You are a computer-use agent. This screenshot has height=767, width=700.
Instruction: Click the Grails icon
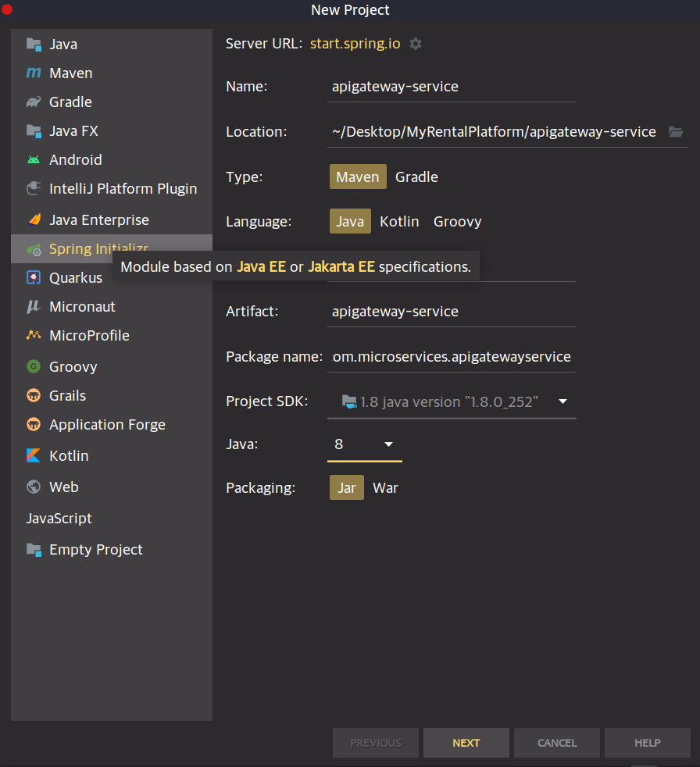click(34, 395)
